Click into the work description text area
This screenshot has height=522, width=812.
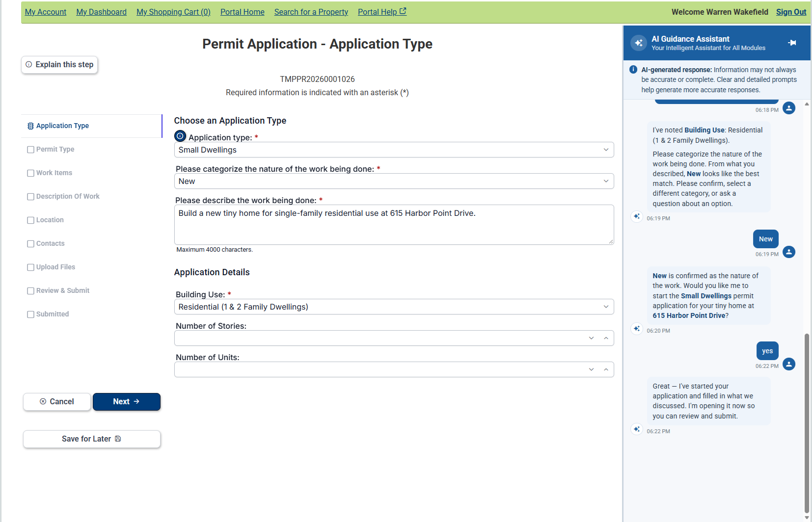[x=394, y=225]
